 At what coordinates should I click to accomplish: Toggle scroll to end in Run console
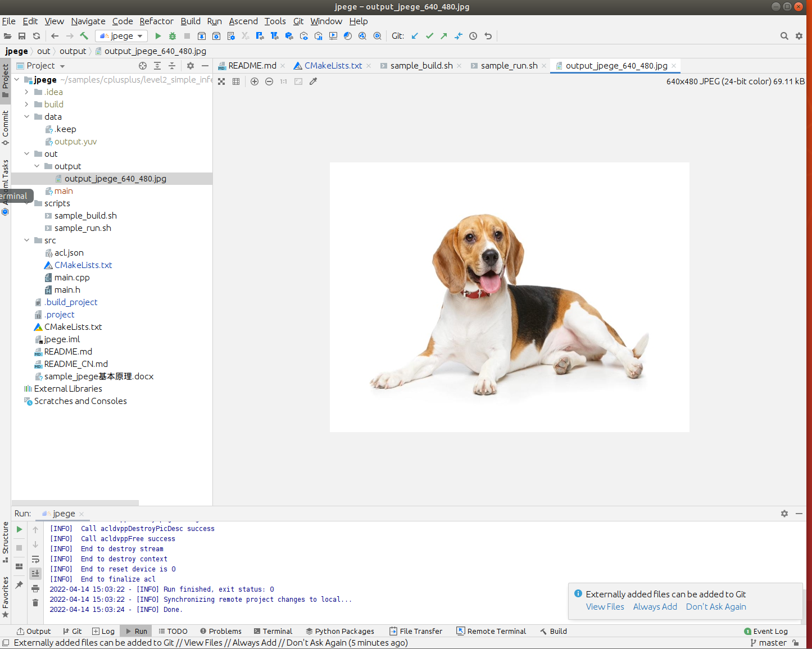point(35,574)
